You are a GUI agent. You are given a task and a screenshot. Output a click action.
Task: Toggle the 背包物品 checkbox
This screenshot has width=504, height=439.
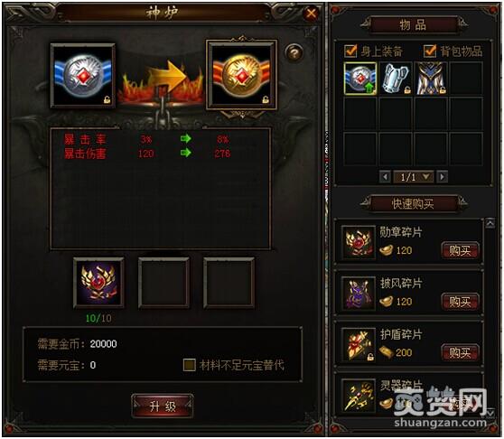pyautogui.click(x=430, y=51)
